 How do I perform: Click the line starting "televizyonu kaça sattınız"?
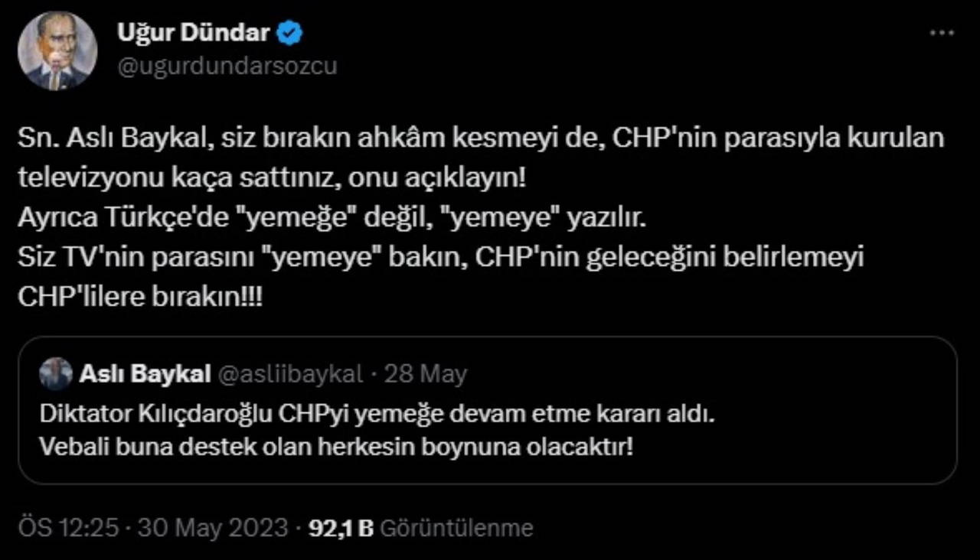tap(273, 178)
